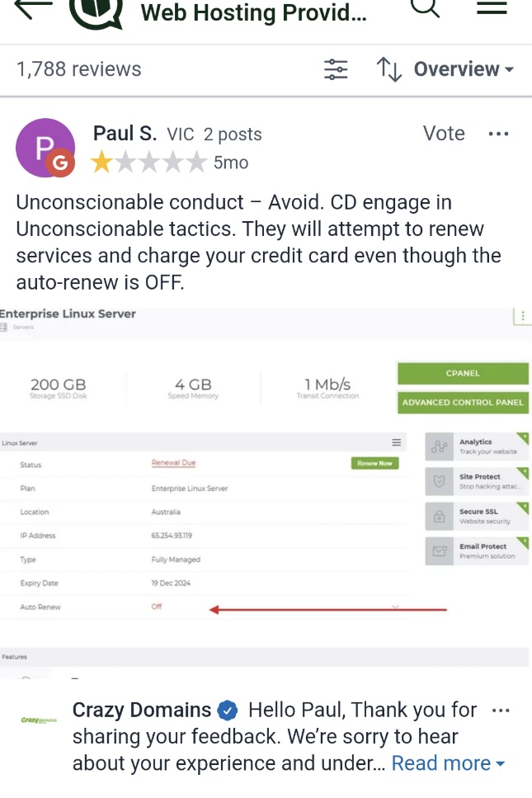532x798 pixels.
Task: Open the hamburger menu
Action: pos(492,7)
